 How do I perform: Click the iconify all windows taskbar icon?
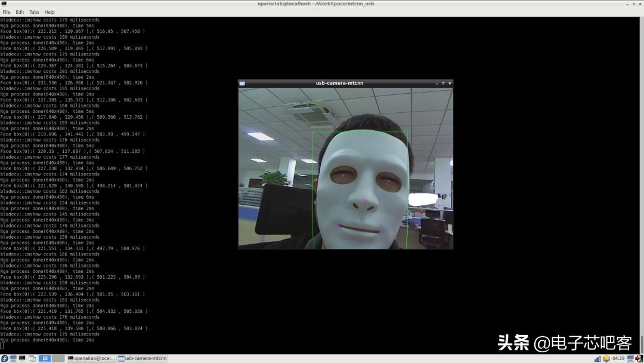(x=32, y=358)
